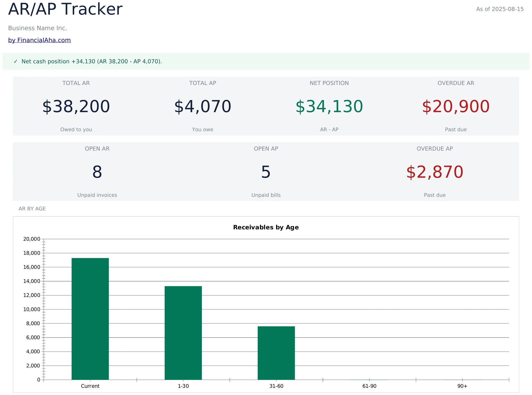Click the AR/AP Tracker title

click(65, 9)
